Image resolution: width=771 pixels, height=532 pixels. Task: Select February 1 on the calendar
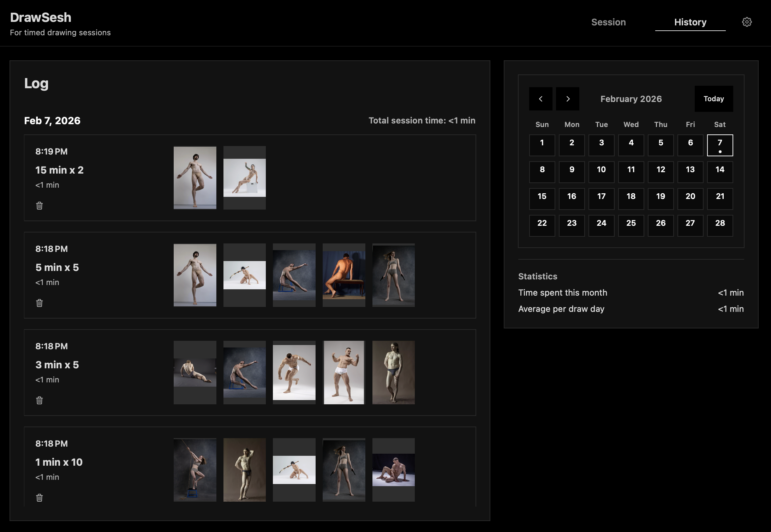click(x=542, y=145)
